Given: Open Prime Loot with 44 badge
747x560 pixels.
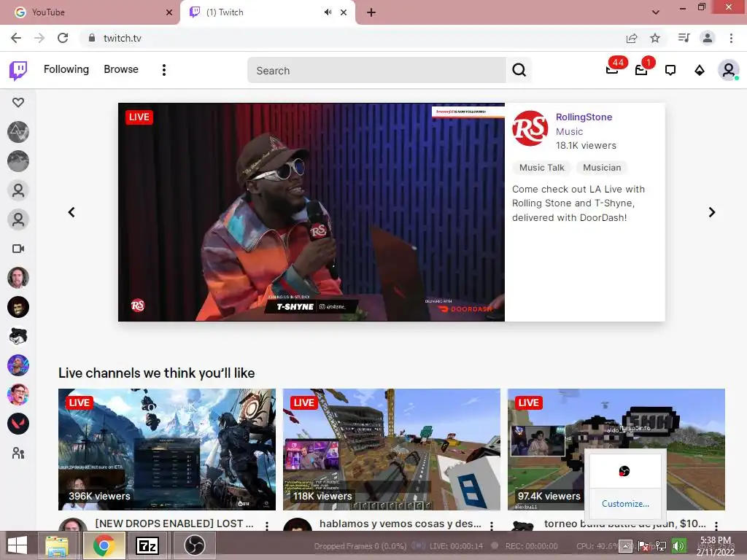Looking at the screenshot, I should coord(612,69).
